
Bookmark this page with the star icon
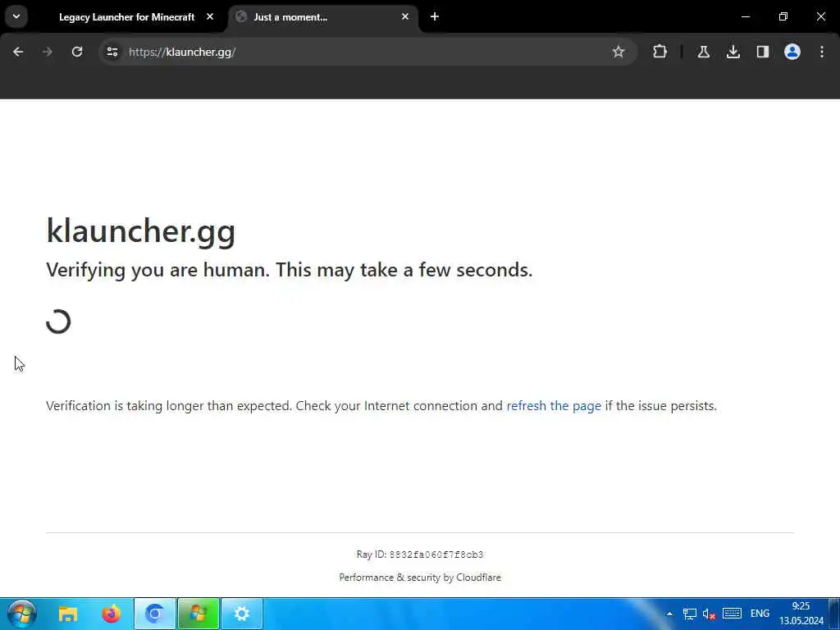pos(619,52)
